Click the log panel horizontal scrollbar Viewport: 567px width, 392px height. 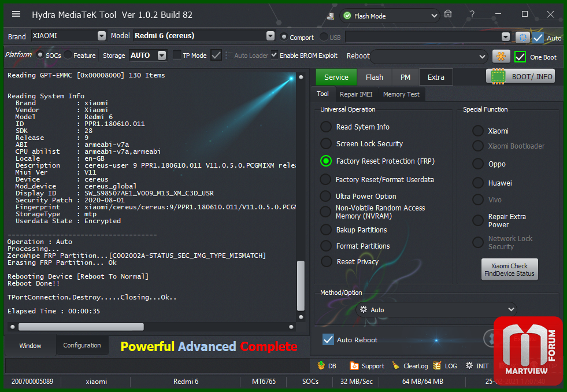tap(81, 327)
